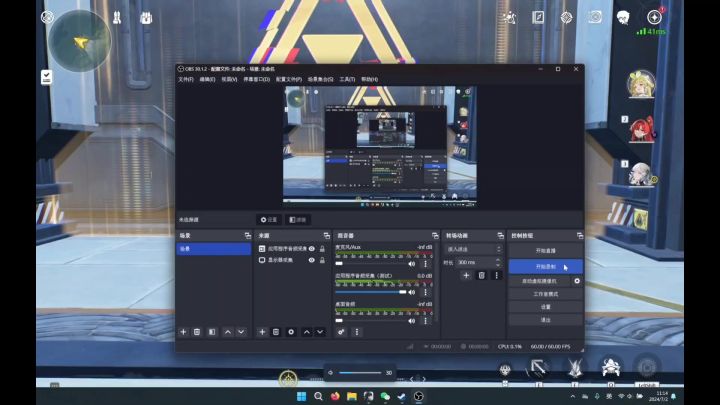The image size is (720, 405).
Task: Add a new scene with the plus icon
Action: click(x=183, y=332)
